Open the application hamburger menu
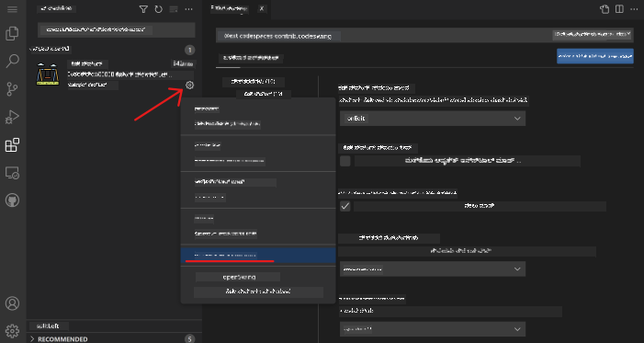This screenshot has height=343, width=644. tap(12, 9)
